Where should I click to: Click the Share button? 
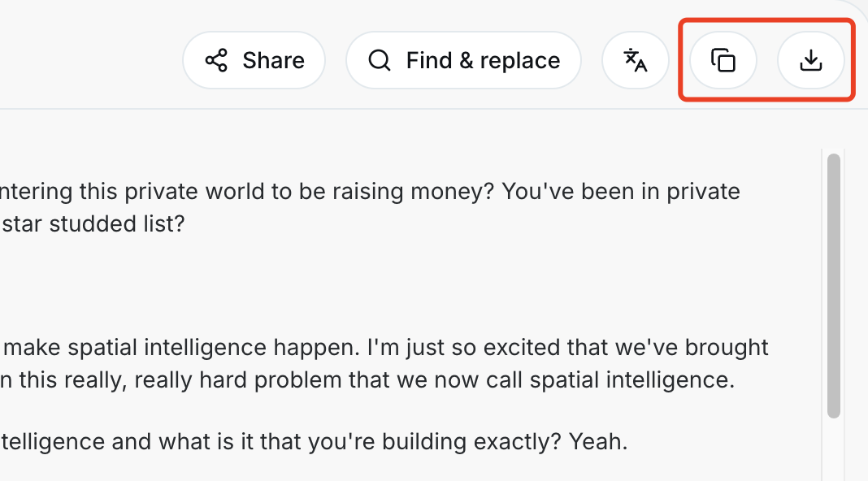coord(254,60)
